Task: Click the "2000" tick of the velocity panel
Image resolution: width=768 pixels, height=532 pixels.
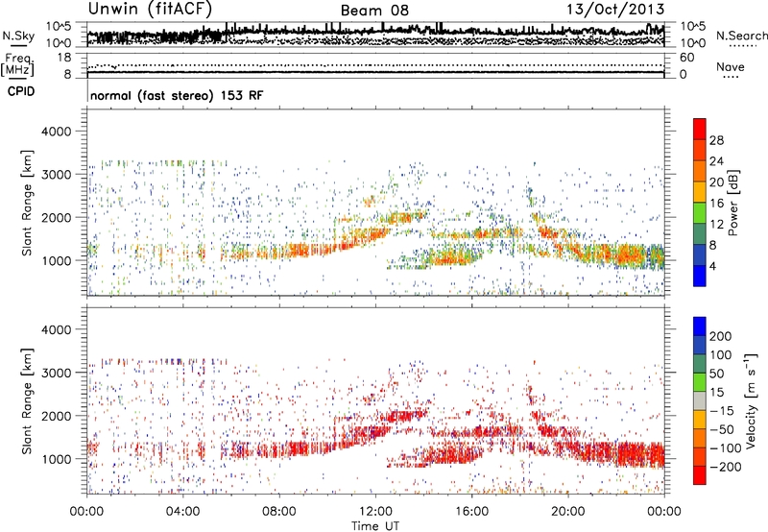Action: coord(56,416)
